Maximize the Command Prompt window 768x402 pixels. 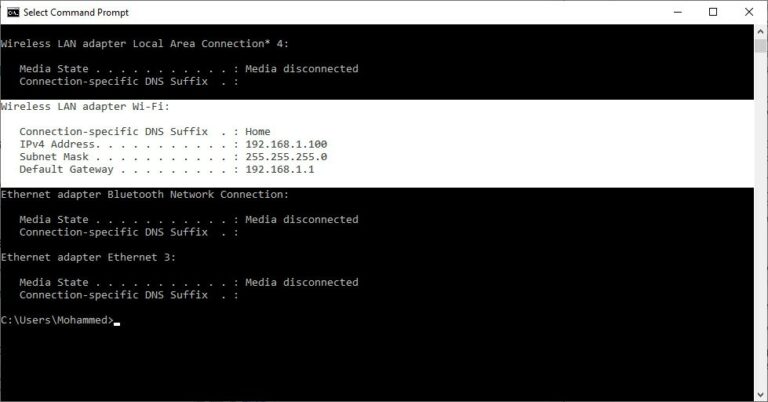713,12
